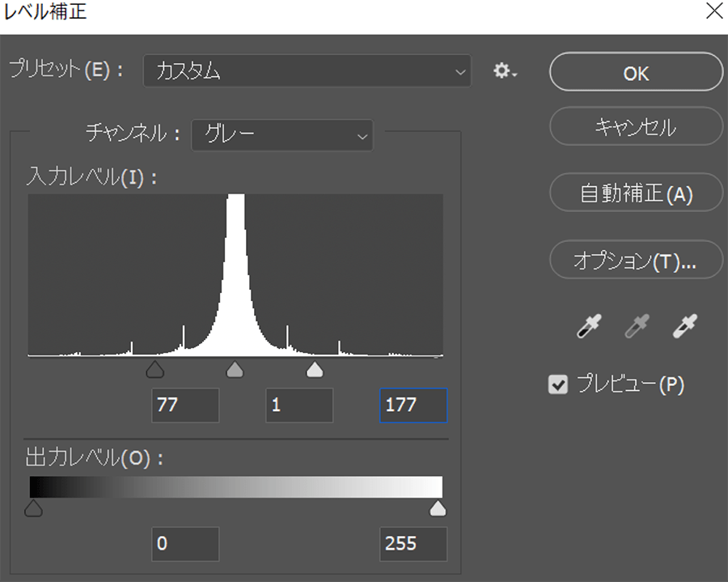Viewport: 728px width, 582px height.
Task: Click the 自動補正(A) button
Action: [x=636, y=193]
